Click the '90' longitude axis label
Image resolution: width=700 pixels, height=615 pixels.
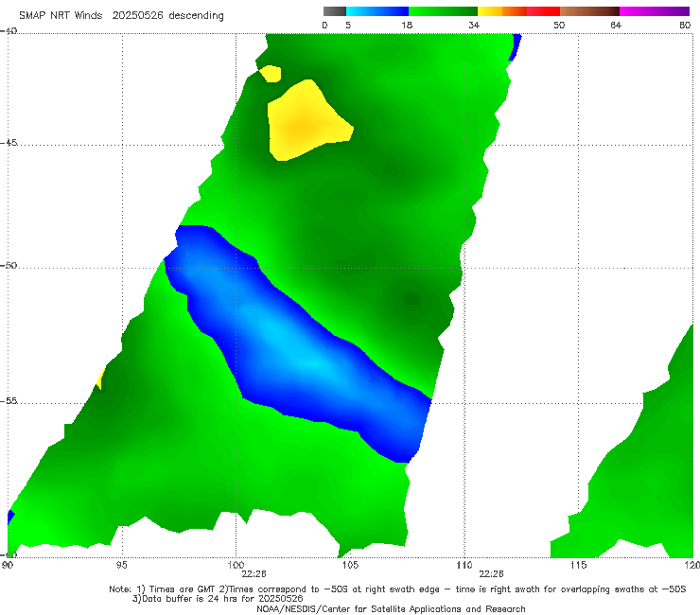(8, 566)
